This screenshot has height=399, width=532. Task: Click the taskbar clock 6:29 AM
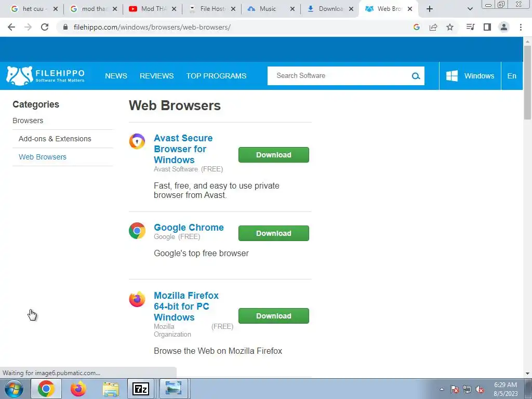506,389
